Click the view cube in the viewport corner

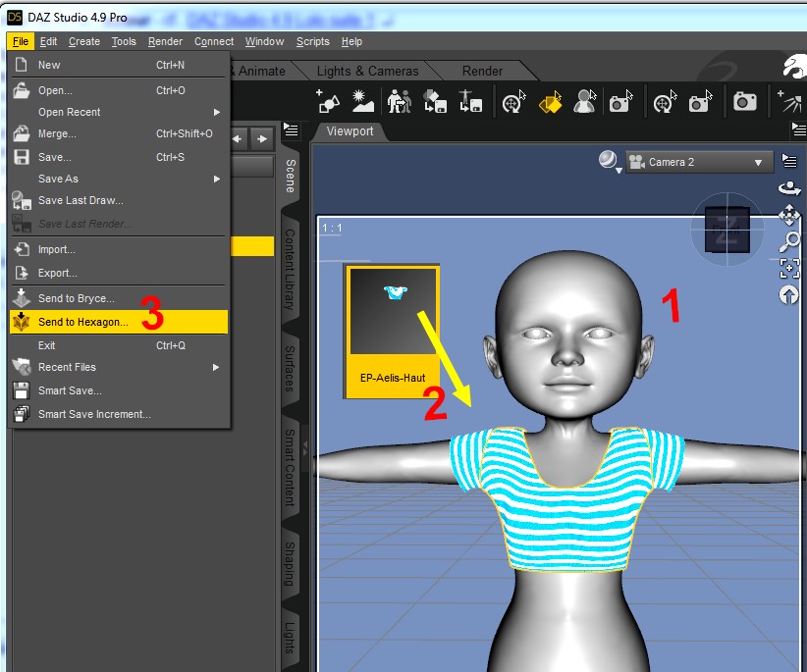(x=726, y=230)
